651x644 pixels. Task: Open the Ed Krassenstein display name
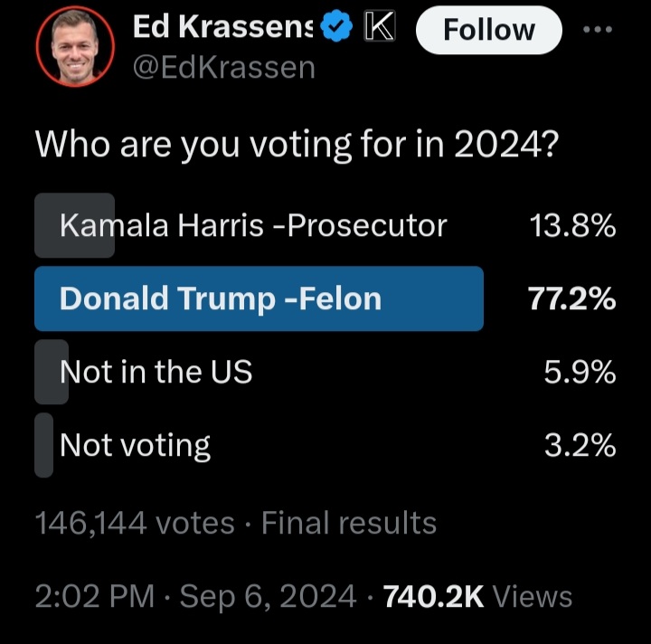pos(222,27)
